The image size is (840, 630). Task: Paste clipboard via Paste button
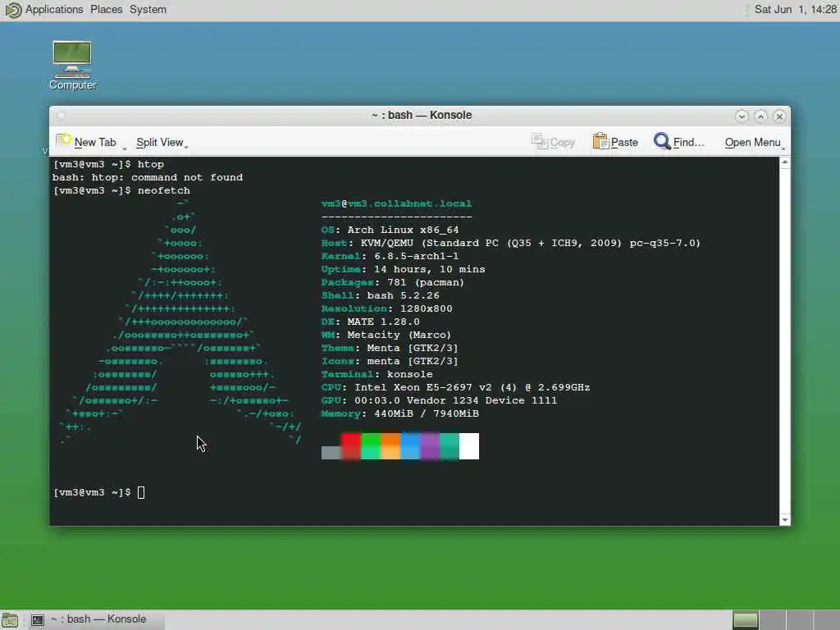pos(615,142)
